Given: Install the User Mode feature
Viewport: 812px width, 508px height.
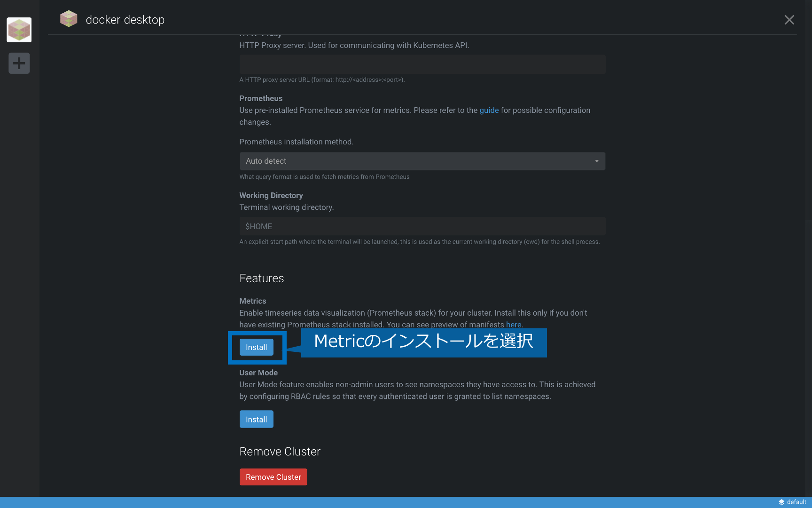Looking at the screenshot, I should [257, 419].
